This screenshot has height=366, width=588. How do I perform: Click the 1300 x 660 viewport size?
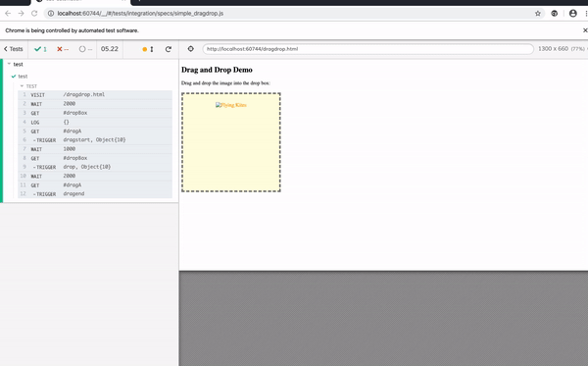[x=553, y=49]
